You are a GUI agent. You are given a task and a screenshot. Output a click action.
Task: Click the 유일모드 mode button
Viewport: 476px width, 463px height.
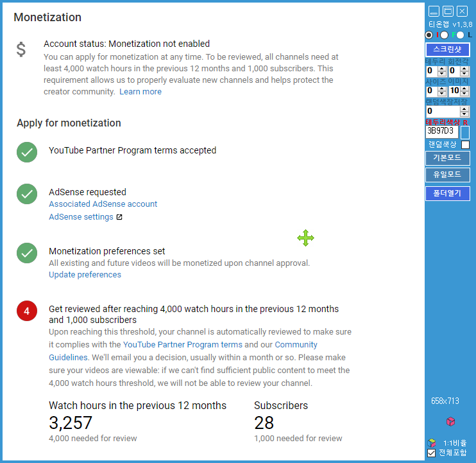click(x=448, y=175)
